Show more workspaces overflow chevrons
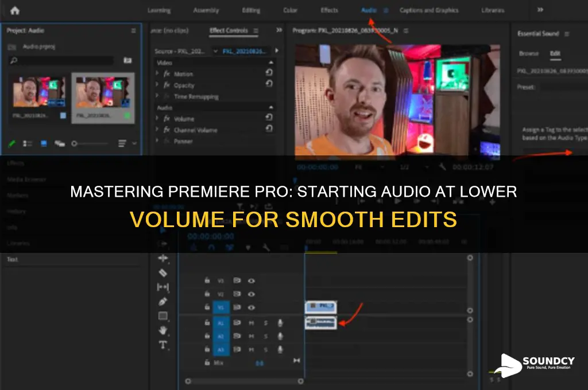588x390 pixels. pos(540,10)
